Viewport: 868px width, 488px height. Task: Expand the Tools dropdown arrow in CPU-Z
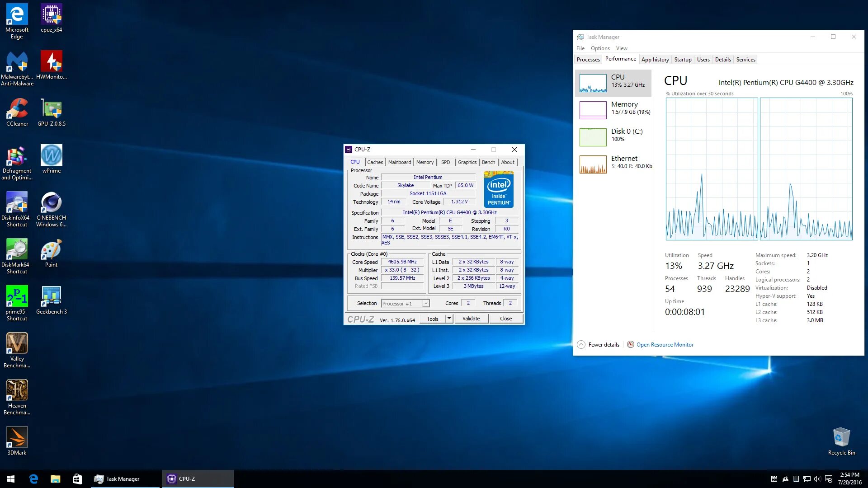point(449,319)
